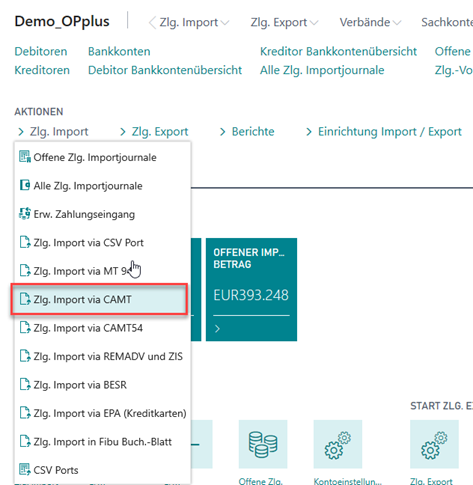This screenshot has height=485, width=473.
Task: Open the Offene Zlg. coins stack tile
Action: click(x=263, y=444)
